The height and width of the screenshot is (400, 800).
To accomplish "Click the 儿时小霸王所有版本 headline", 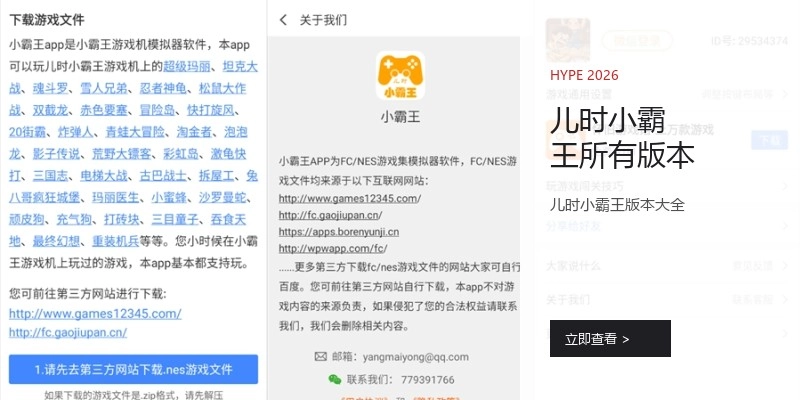I will pos(622,138).
